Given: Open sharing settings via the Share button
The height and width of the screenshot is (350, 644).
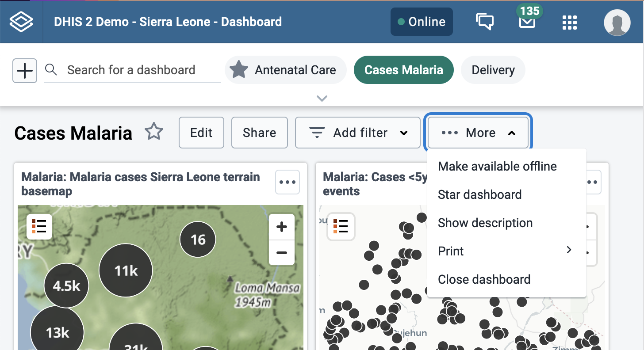Looking at the screenshot, I should click(x=259, y=132).
